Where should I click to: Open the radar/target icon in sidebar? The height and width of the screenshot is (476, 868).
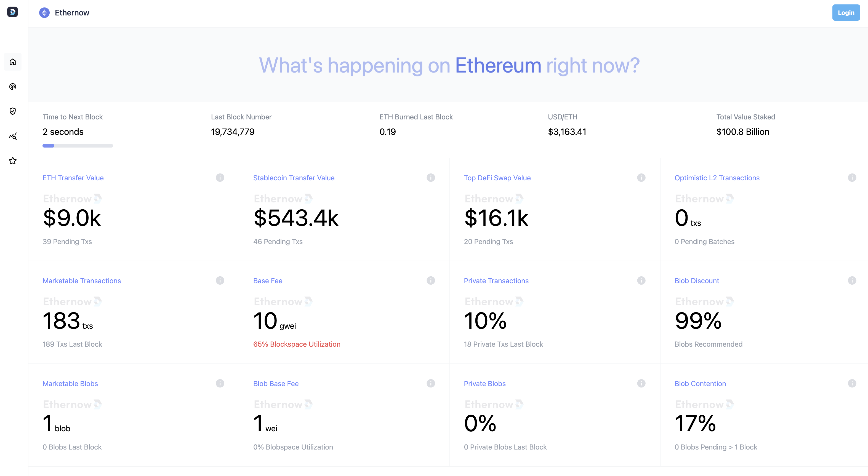point(13,87)
